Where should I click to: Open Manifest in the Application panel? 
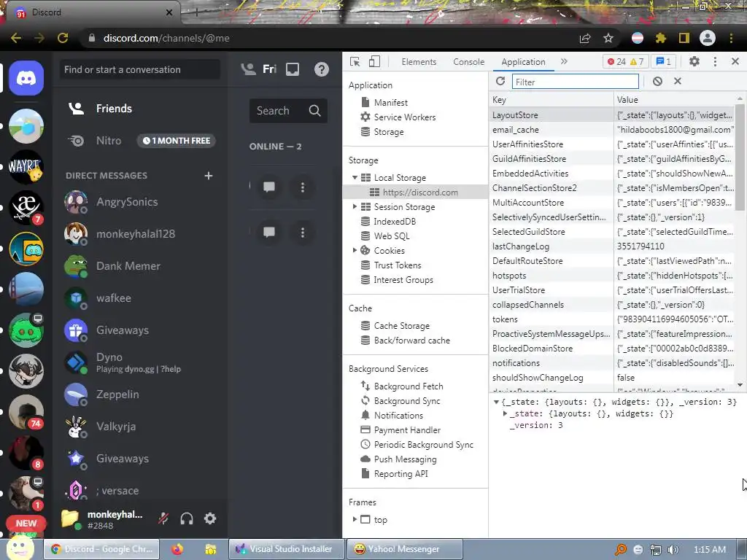pos(391,102)
